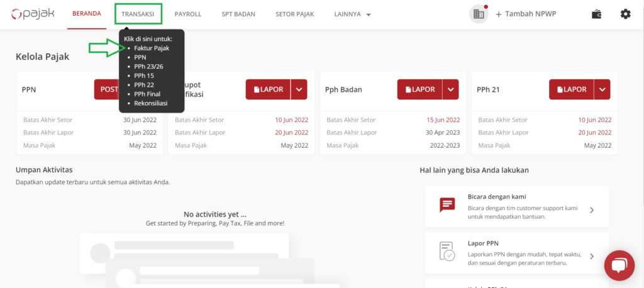Go to the Beranda tab
The width and height of the screenshot is (644, 288).
pyautogui.click(x=87, y=14)
